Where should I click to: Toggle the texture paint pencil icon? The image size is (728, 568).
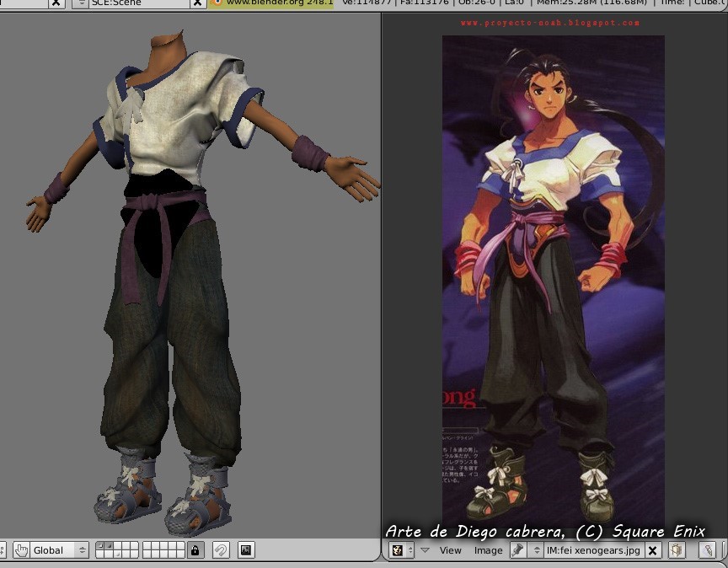pyautogui.click(x=707, y=550)
